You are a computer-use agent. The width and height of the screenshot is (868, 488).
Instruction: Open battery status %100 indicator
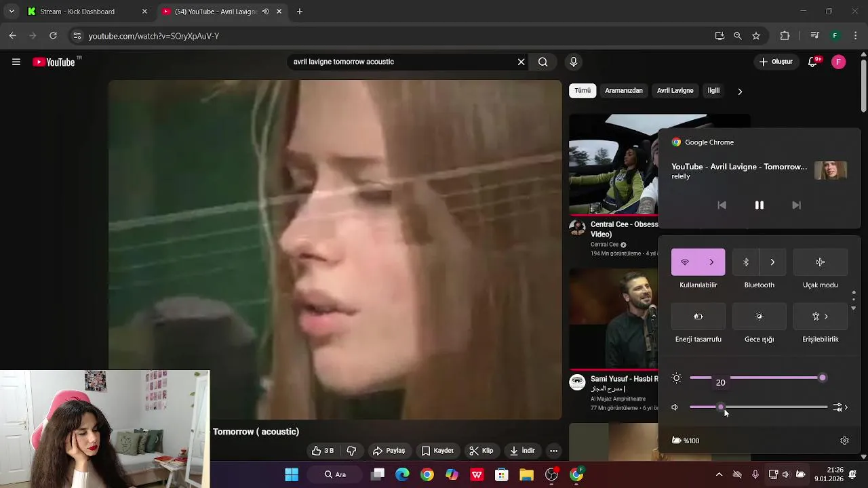pyautogui.click(x=685, y=441)
